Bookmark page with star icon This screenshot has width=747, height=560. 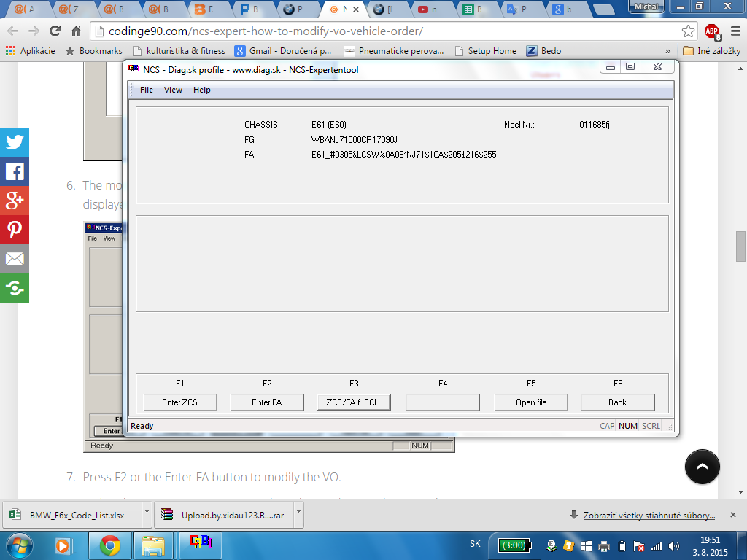pos(687,31)
